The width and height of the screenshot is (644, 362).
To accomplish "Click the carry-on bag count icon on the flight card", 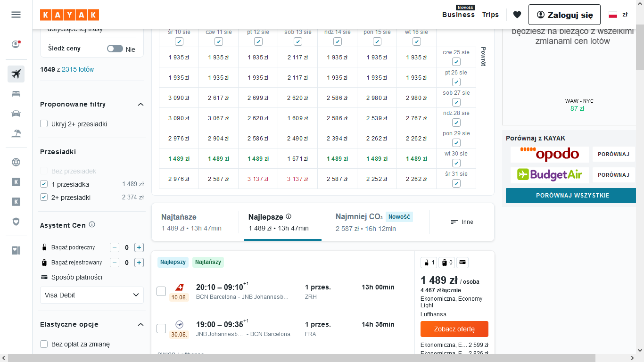I will [x=429, y=263].
